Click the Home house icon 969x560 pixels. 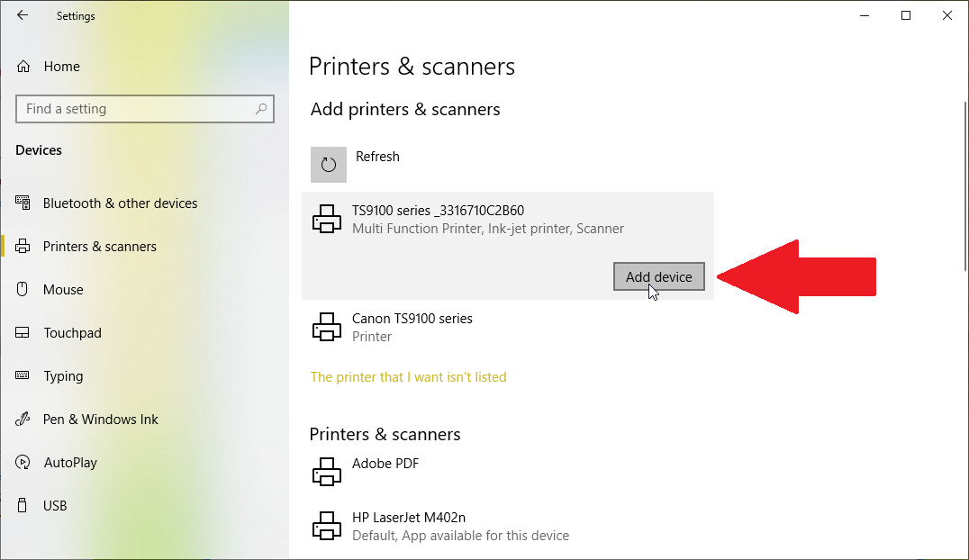coord(23,66)
